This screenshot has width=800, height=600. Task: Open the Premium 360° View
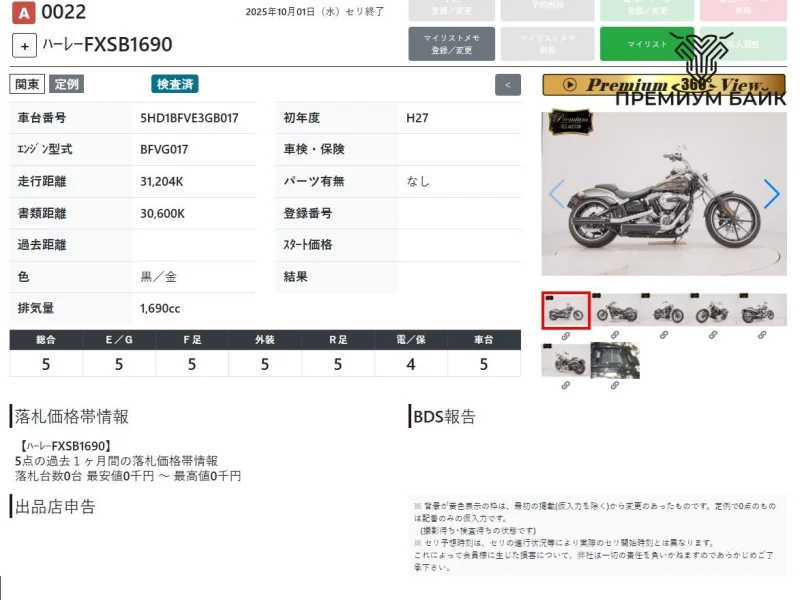pyautogui.click(x=664, y=85)
